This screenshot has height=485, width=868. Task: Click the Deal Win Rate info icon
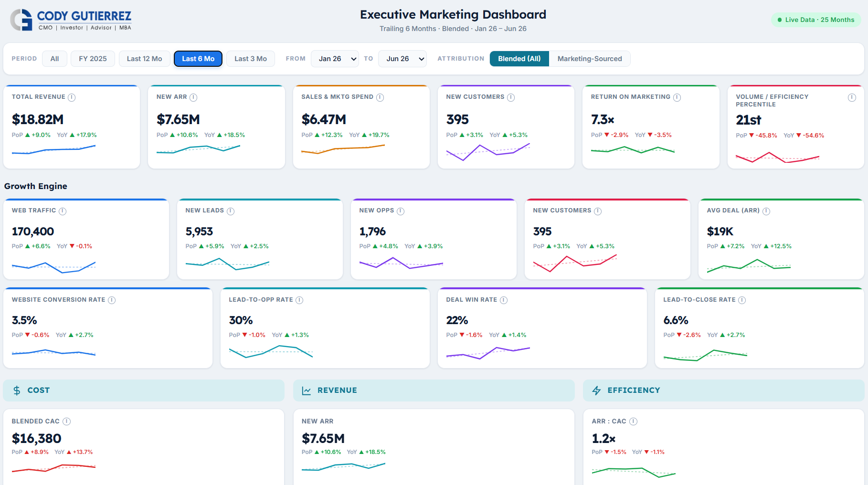(x=504, y=300)
